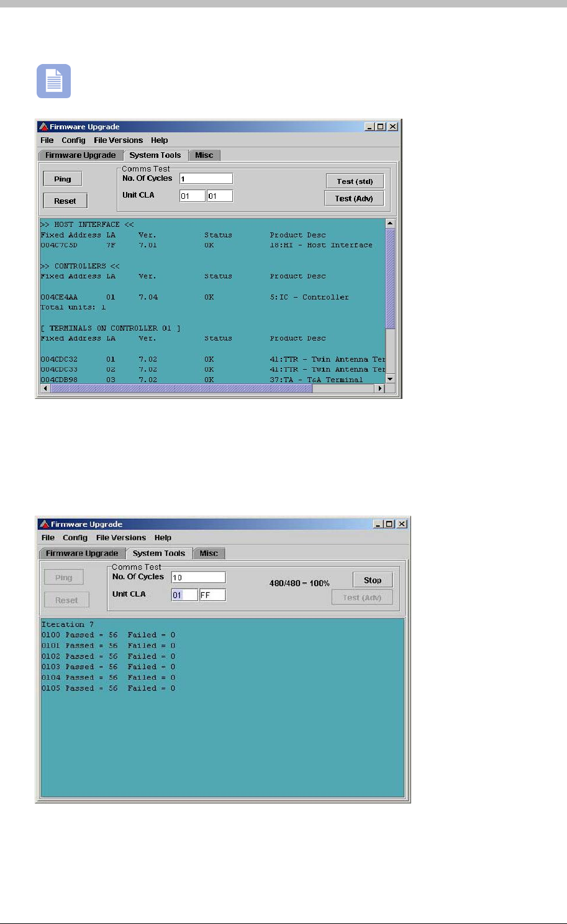Click '[ TERMINALS ON CONTROLLER 01 ]' heading
567x924 pixels.
[x=111, y=328]
